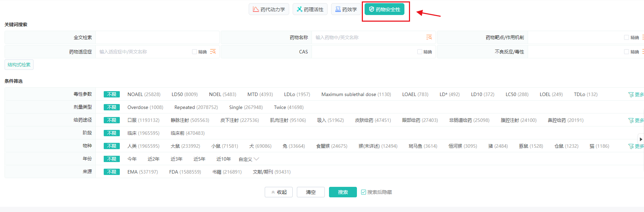Toggle 精确 checkbox for 药物适应症

pyautogui.click(x=195, y=52)
